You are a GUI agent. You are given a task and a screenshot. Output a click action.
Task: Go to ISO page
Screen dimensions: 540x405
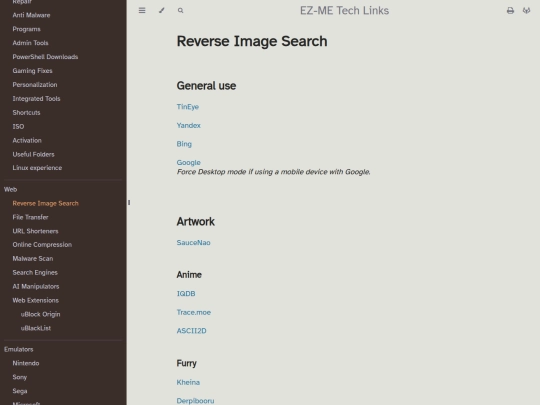point(18,126)
